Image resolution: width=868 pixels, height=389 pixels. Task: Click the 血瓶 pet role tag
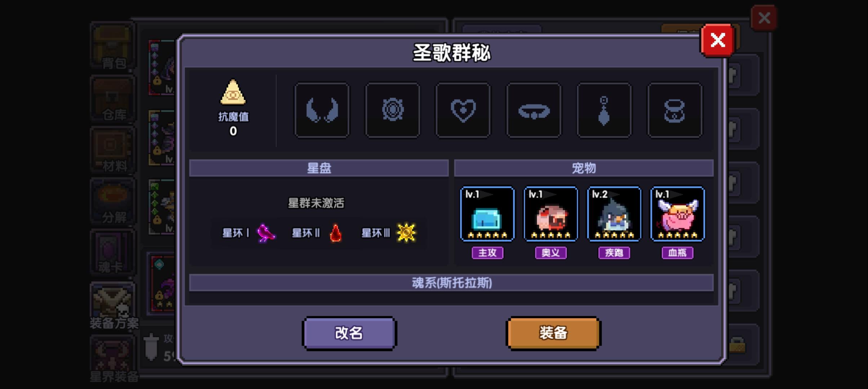(x=678, y=253)
